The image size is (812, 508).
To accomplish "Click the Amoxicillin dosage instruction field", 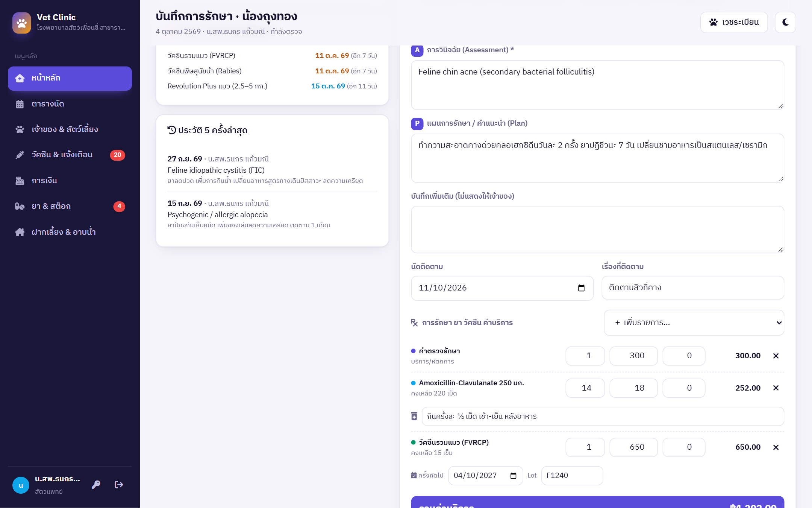I will tap(603, 416).
